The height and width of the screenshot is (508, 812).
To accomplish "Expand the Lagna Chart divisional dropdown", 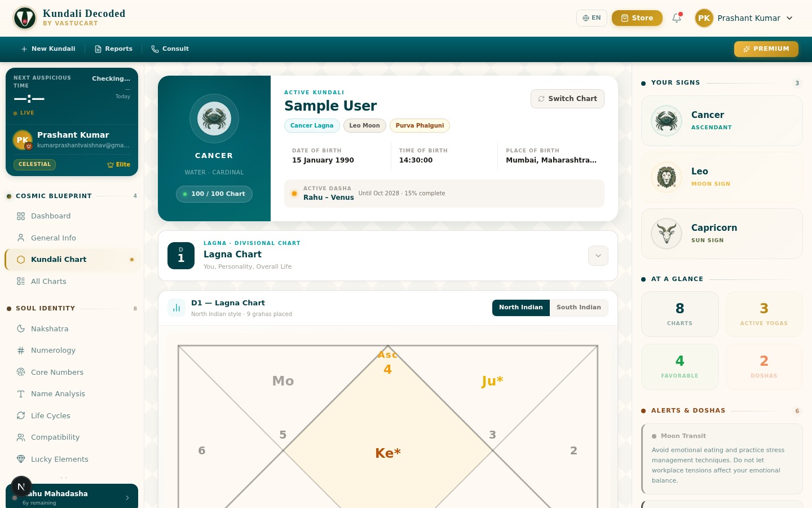I will 598,256.
